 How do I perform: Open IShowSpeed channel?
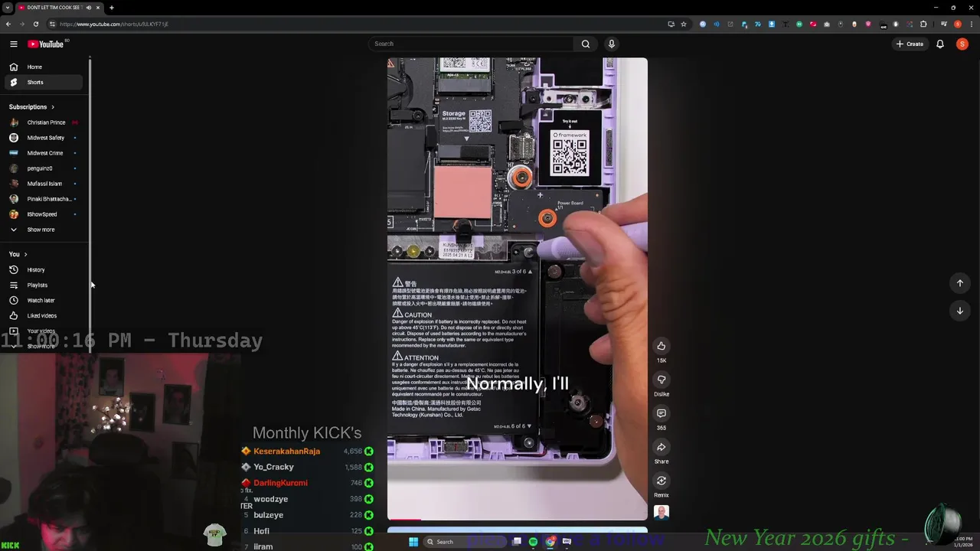coord(43,214)
